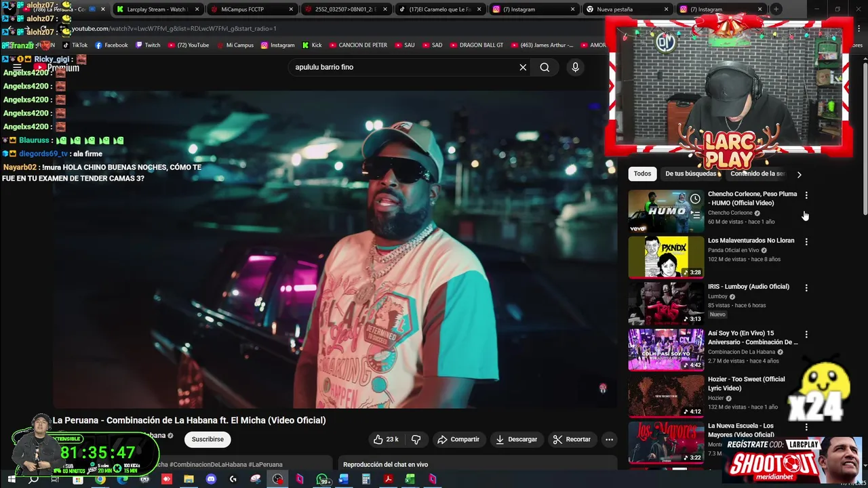Open more actions menu below the video
The height and width of the screenshot is (488, 868).
click(609, 439)
